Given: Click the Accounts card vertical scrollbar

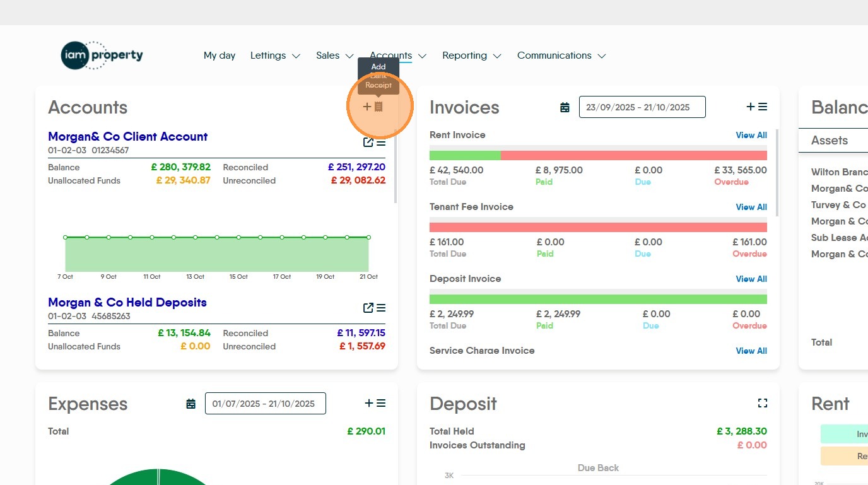Looking at the screenshot, I should pyautogui.click(x=396, y=167).
